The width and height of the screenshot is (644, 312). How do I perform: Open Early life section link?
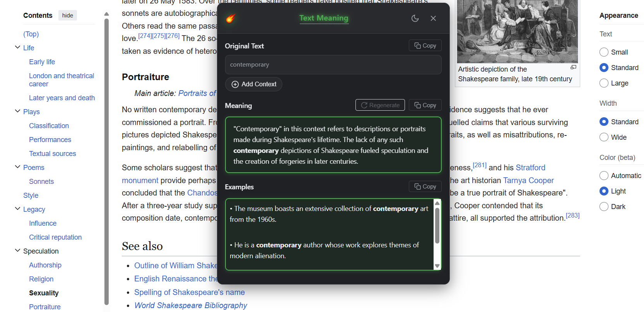(42, 62)
